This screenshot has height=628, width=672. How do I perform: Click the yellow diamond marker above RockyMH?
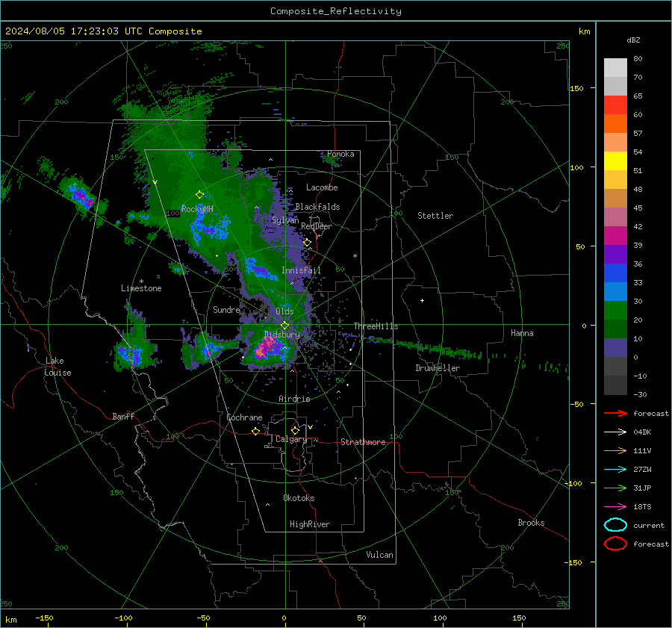[x=199, y=195]
